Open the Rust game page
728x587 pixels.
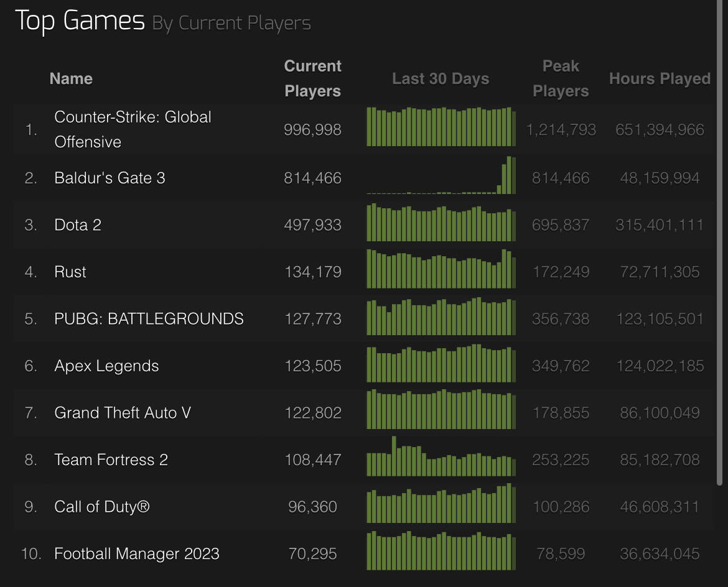[x=70, y=272]
